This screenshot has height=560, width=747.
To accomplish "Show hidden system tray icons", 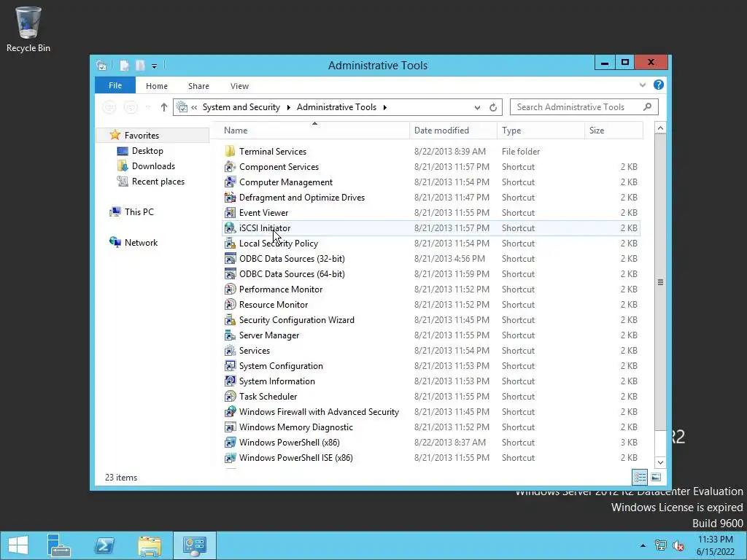I will [643, 545].
